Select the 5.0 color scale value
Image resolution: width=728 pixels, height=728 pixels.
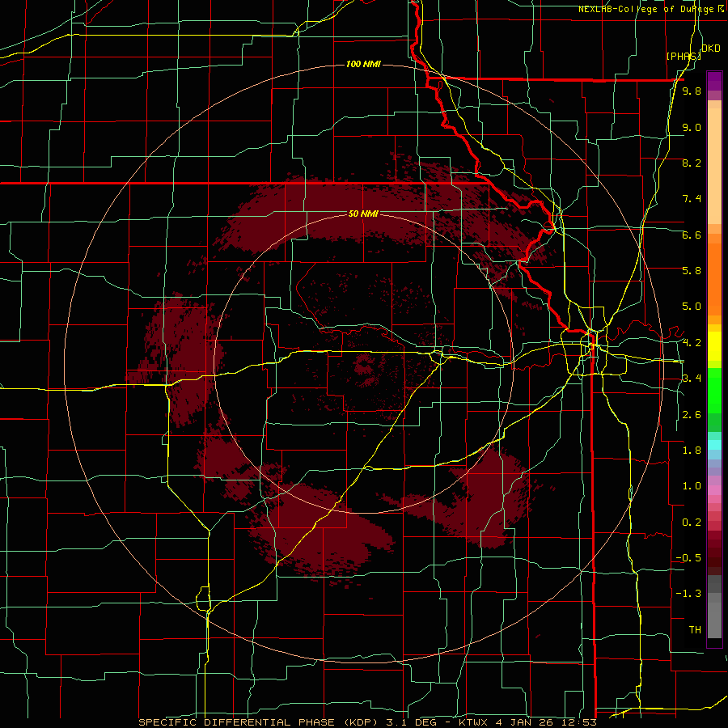click(x=692, y=307)
